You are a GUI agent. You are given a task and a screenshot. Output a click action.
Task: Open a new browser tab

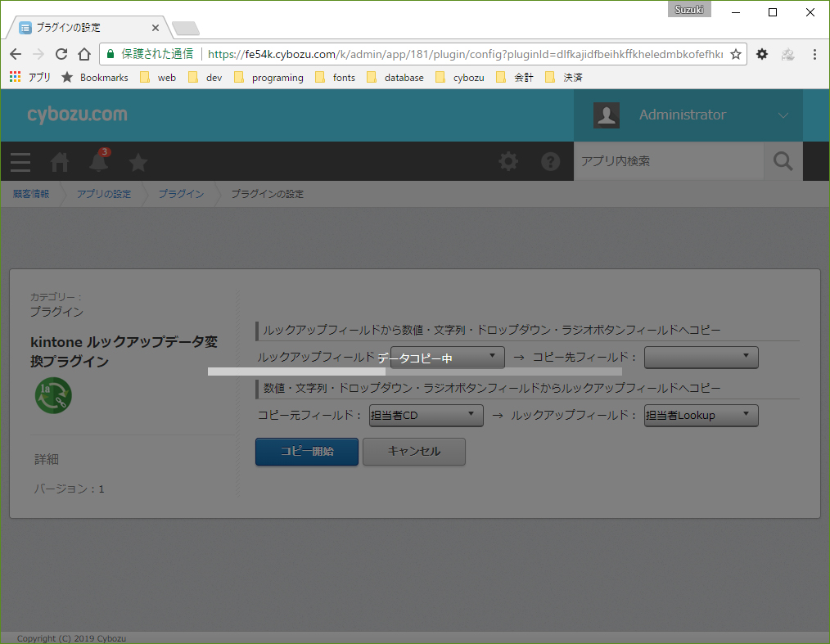coord(186,28)
